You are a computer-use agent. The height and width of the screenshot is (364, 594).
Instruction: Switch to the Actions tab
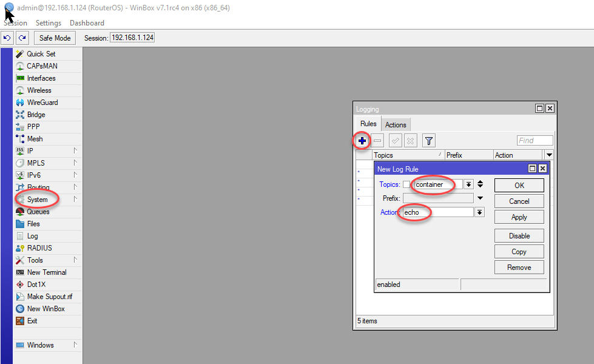[x=396, y=124]
